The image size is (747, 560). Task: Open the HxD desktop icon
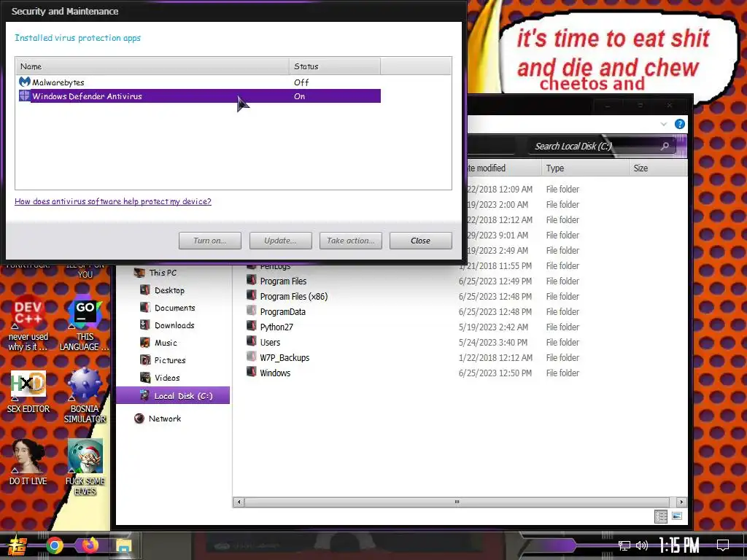28,384
